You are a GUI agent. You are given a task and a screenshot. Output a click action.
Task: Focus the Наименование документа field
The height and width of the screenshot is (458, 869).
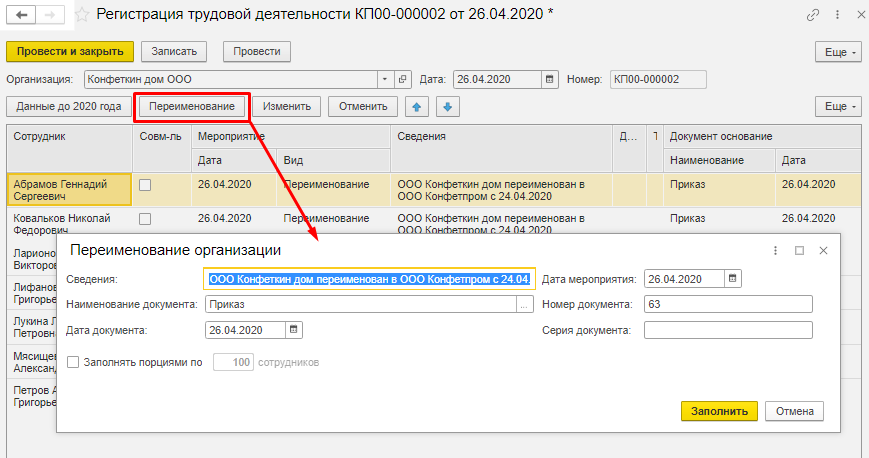pos(361,304)
